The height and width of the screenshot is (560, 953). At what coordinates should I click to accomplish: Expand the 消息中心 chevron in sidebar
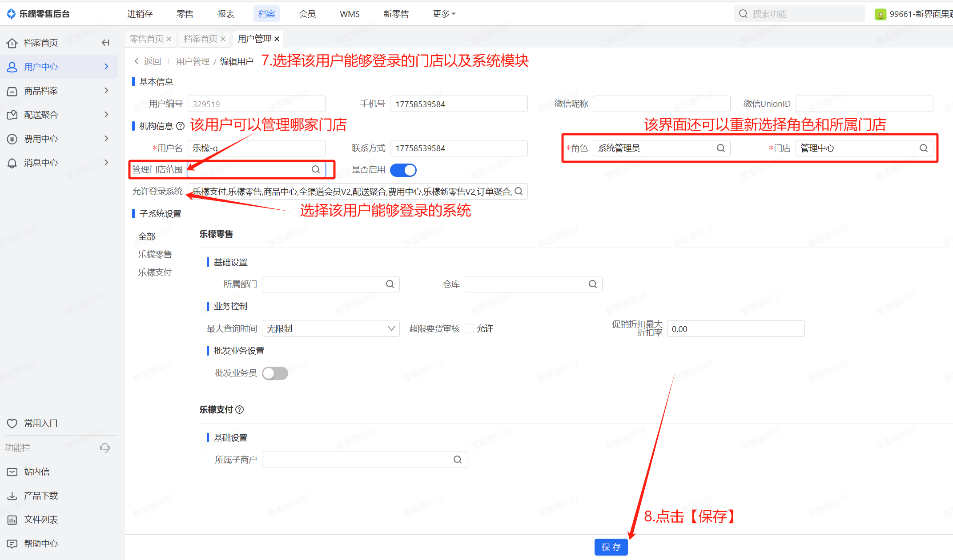click(106, 163)
